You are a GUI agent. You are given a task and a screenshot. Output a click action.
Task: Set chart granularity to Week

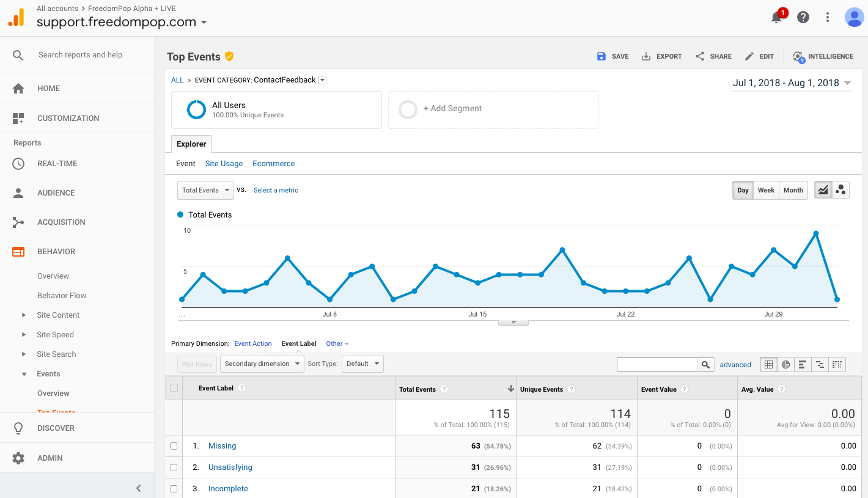tap(766, 190)
